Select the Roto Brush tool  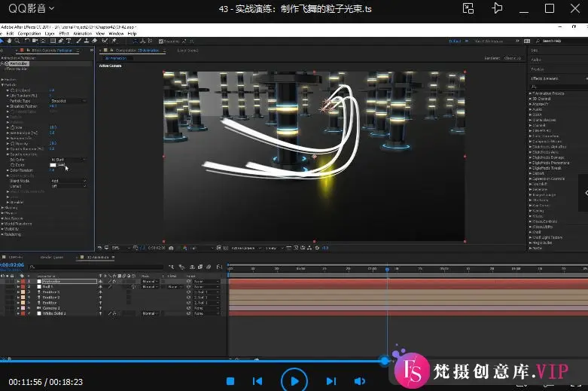coord(105,41)
